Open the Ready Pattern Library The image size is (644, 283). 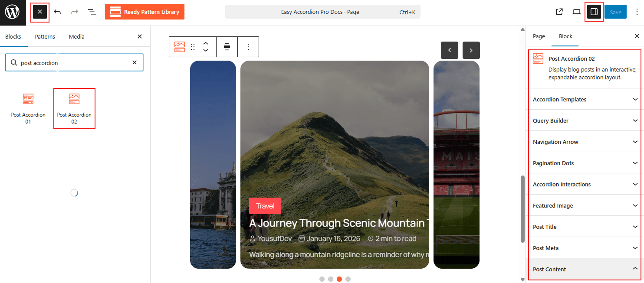coord(145,12)
